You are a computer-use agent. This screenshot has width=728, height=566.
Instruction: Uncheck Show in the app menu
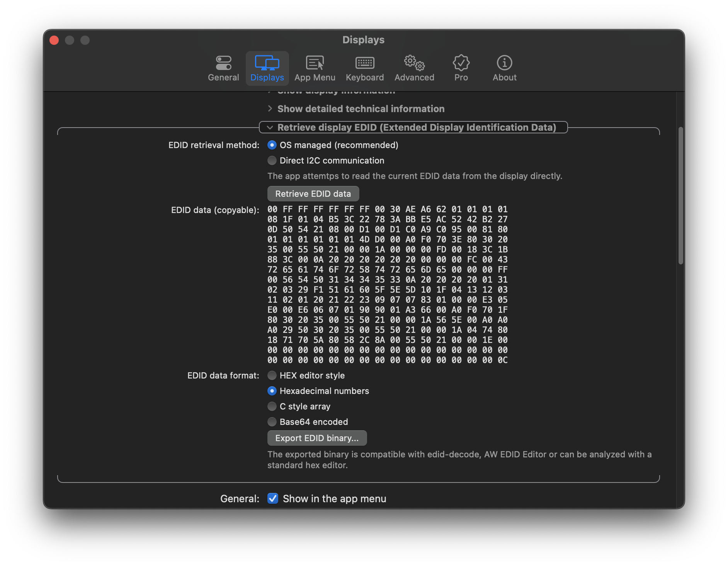(x=273, y=498)
